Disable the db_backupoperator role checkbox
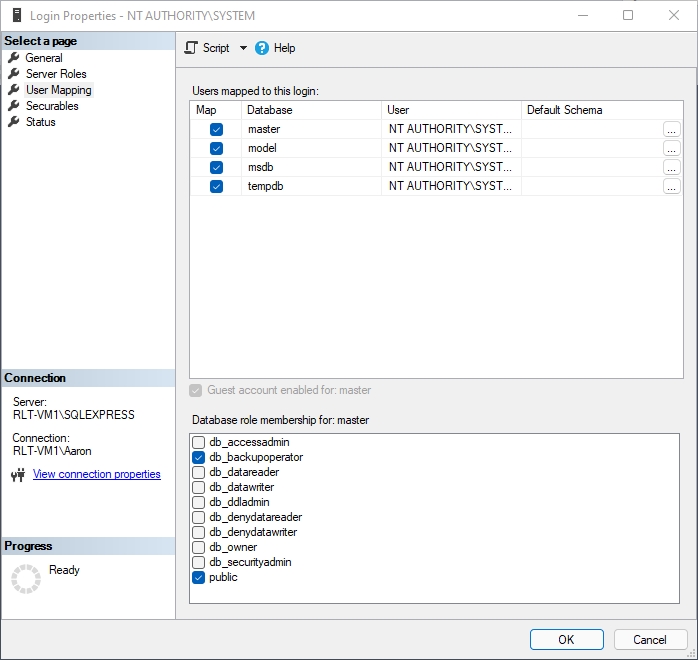 click(x=199, y=458)
